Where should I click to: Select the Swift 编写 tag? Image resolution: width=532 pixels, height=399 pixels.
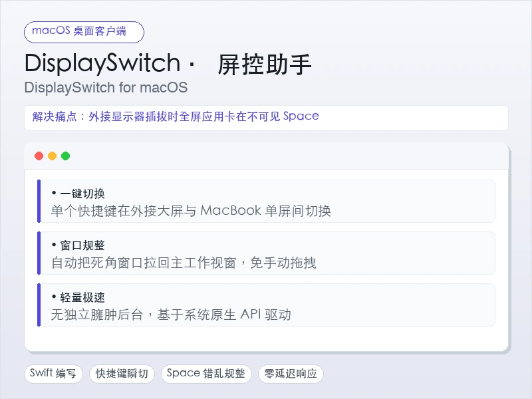(x=53, y=374)
